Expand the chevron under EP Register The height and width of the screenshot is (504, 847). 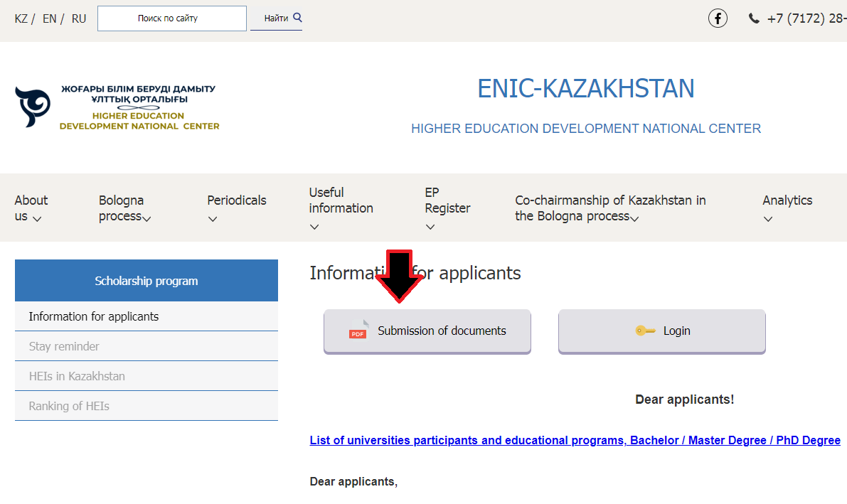[430, 227]
